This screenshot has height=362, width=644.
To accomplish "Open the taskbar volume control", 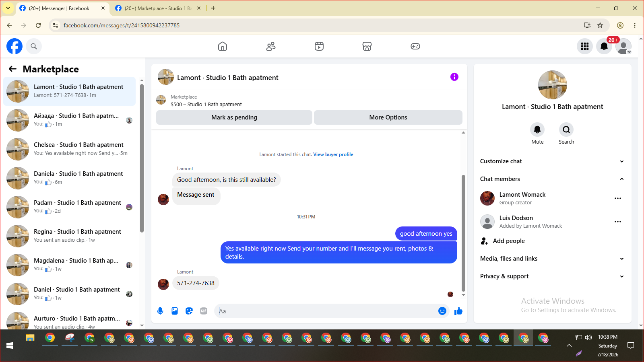I will pos(588,337).
